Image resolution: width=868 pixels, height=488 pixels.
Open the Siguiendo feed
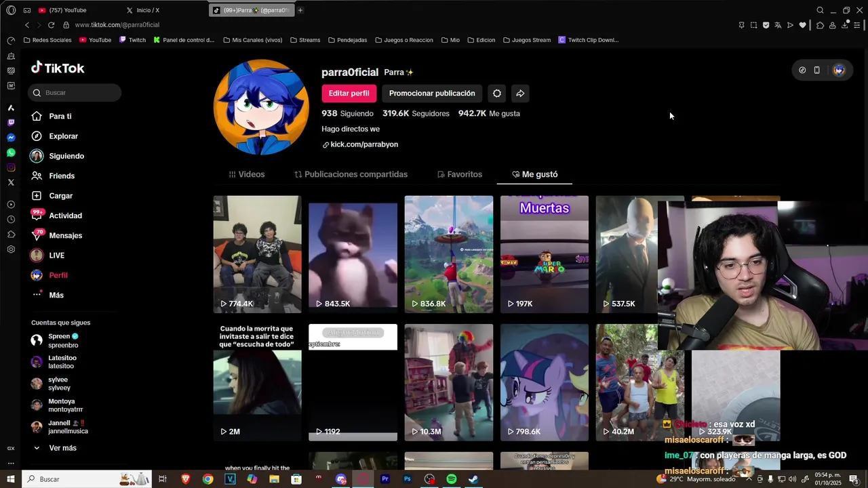[57, 156]
